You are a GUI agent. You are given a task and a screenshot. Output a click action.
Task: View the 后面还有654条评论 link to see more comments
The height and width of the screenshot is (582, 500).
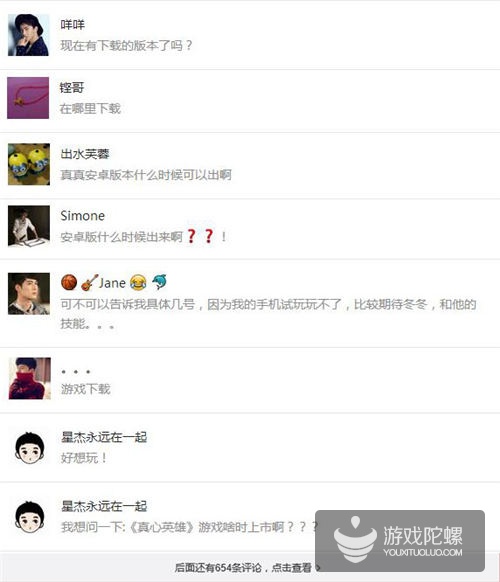point(243,568)
